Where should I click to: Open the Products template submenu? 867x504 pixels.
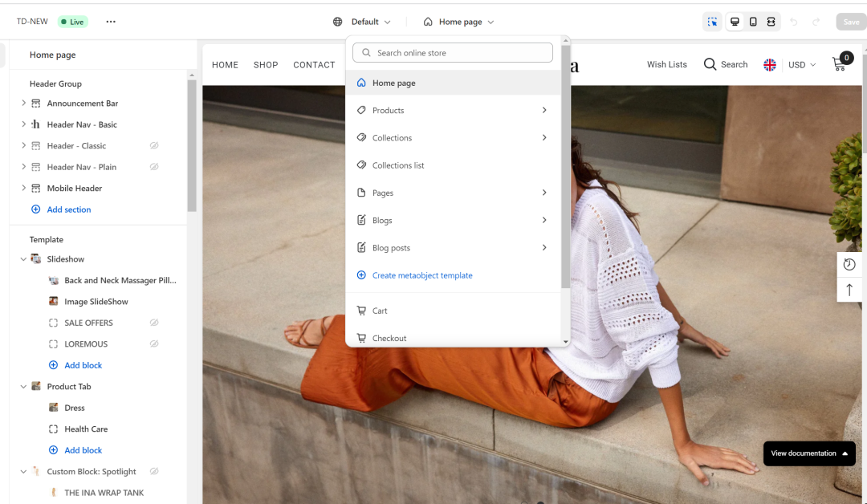(x=543, y=111)
